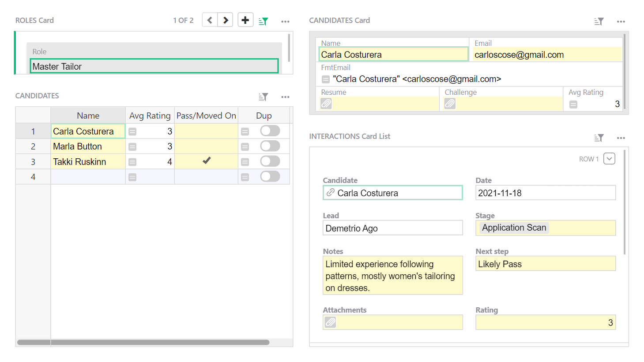Screen dimensions: 644x362
Task: Click the green filter icon in ROLES Card
Action: pyautogui.click(x=264, y=21)
